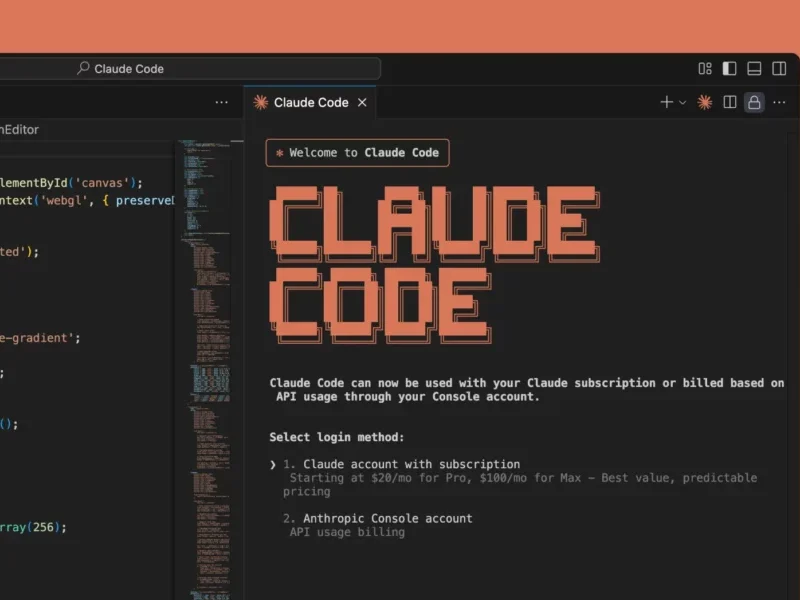Viewport: 800px width, 600px height.
Task: Open the Customize Layout control
Action: pos(705,68)
